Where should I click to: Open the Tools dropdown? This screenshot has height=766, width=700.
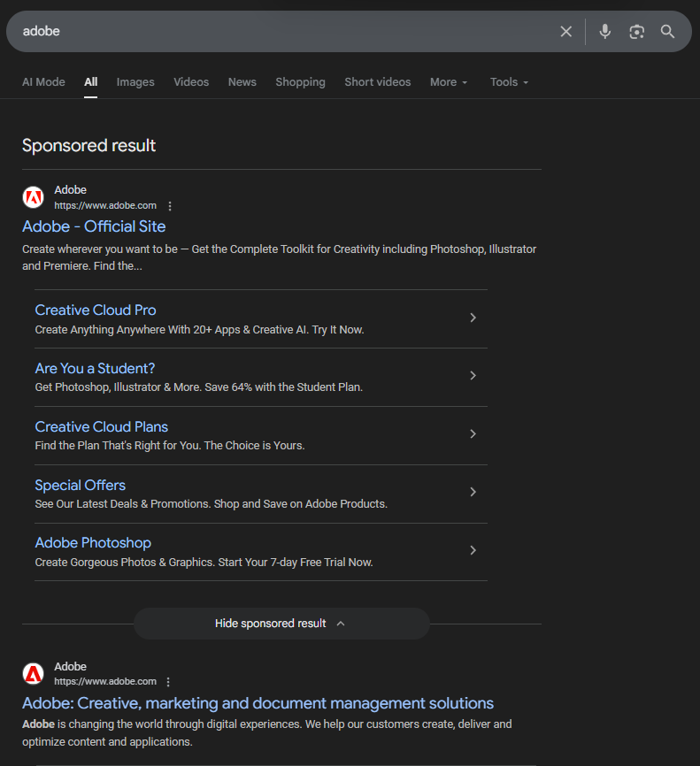tap(509, 82)
